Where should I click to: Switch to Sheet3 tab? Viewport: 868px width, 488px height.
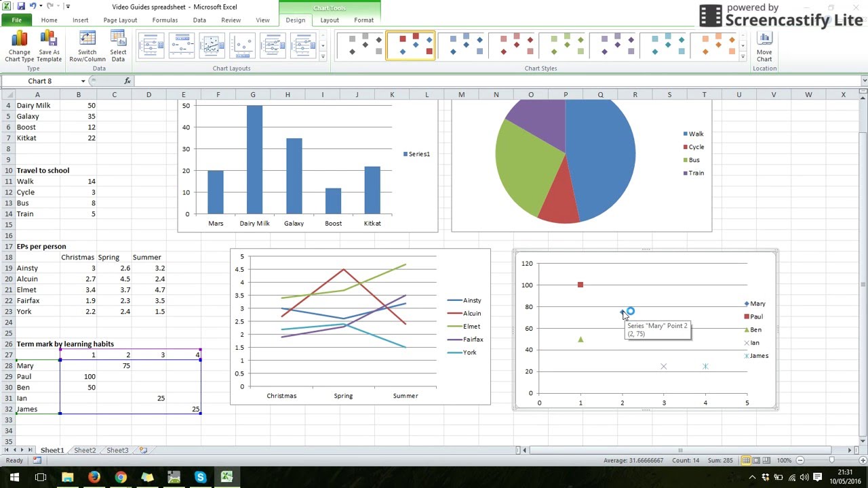117,450
